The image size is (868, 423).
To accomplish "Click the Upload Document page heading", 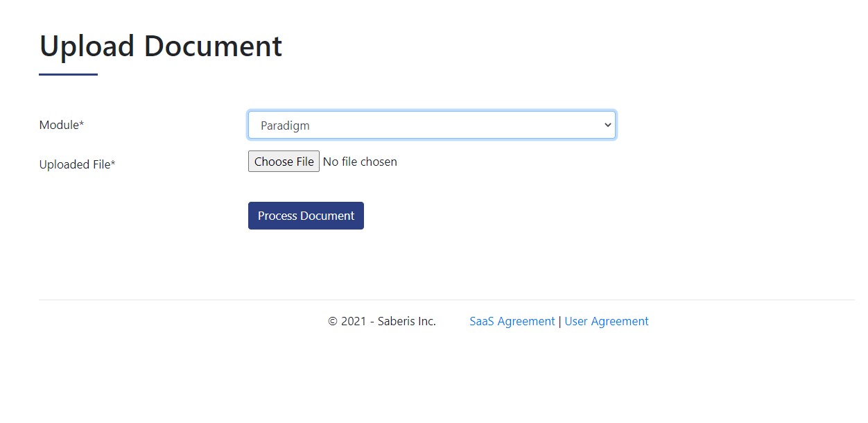I will [161, 46].
